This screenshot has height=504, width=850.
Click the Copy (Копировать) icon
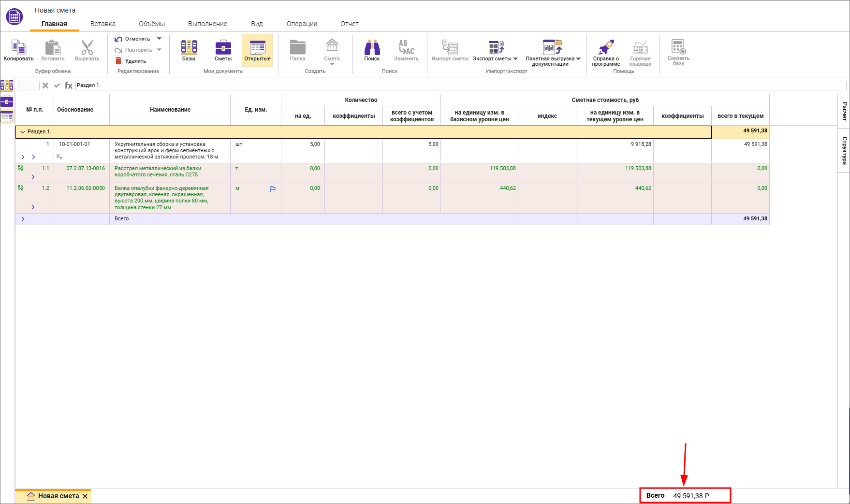tap(18, 48)
